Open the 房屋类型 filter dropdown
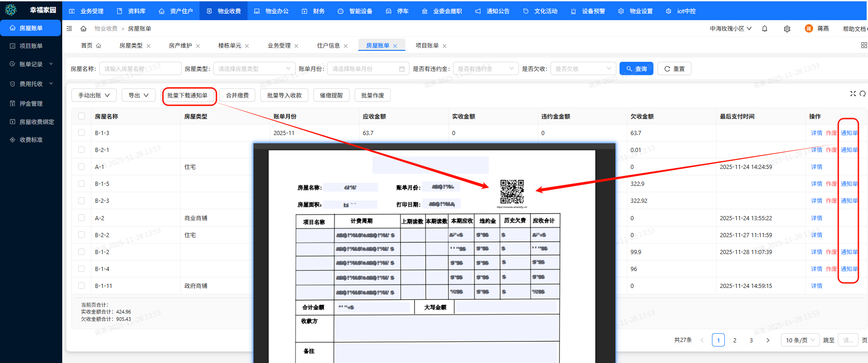This screenshot has height=363, width=868. point(254,69)
